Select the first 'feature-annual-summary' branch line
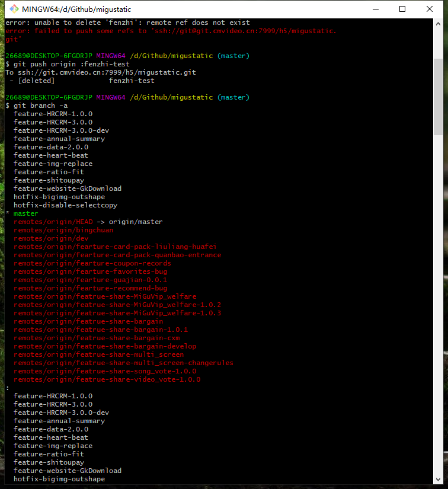Image resolution: width=448 pixels, height=489 pixels. tap(59, 139)
